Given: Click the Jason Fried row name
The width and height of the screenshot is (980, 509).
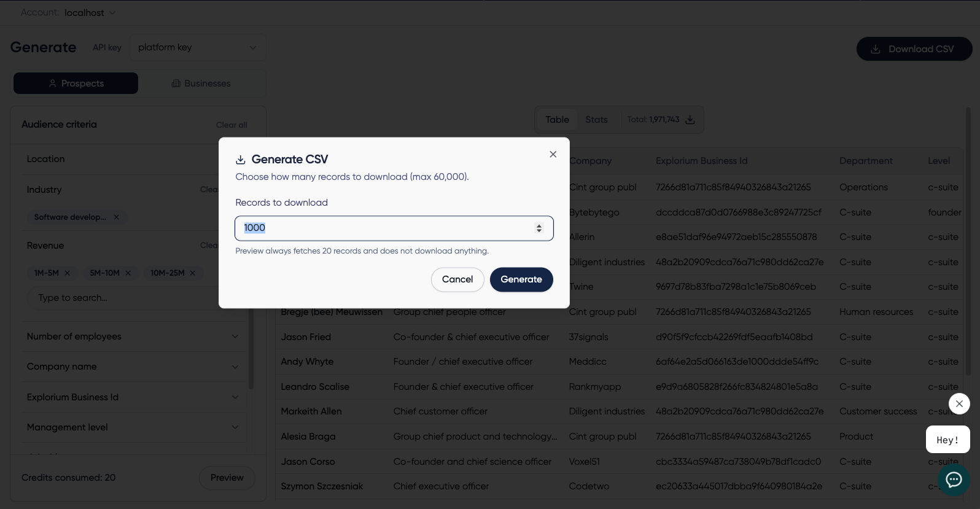Looking at the screenshot, I should click(306, 337).
